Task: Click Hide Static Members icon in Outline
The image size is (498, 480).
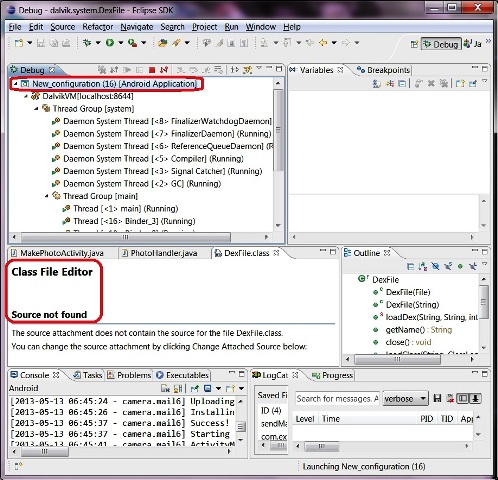Action: [x=448, y=266]
